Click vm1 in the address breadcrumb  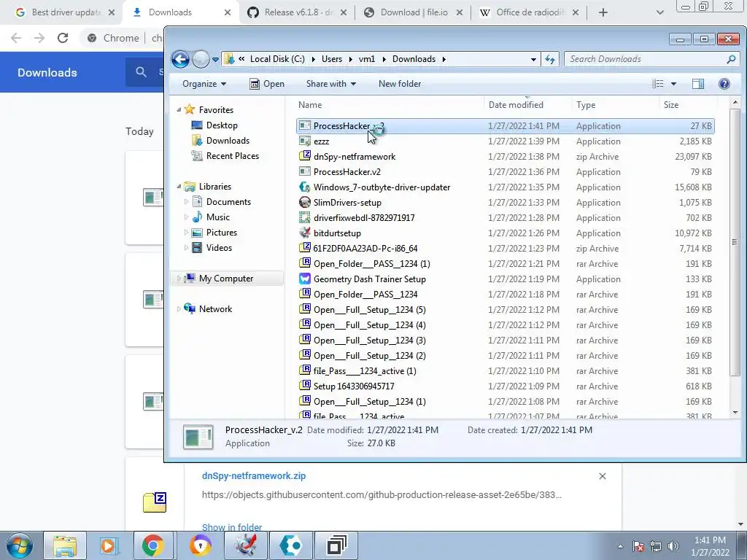point(367,59)
